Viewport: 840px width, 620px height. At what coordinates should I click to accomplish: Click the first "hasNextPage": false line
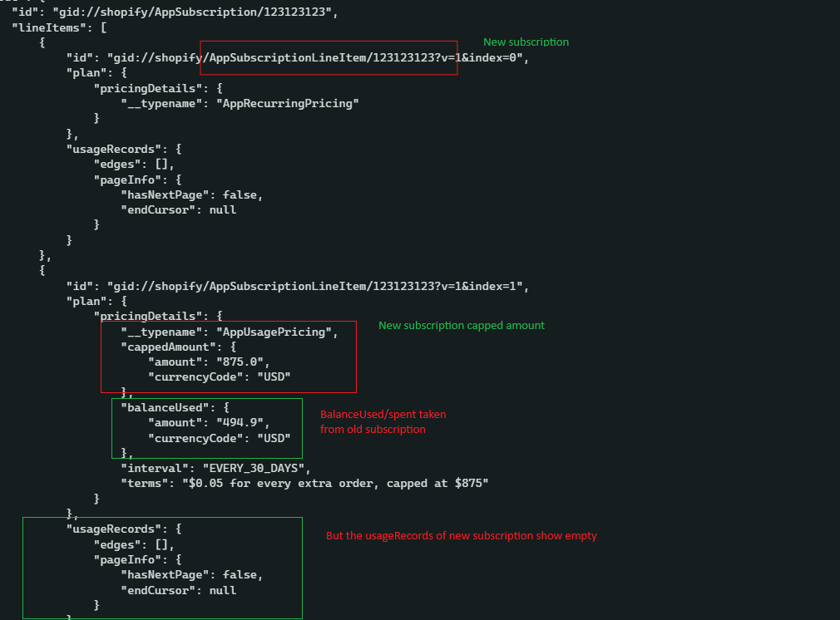pyautogui.click(x=191, y=194)
